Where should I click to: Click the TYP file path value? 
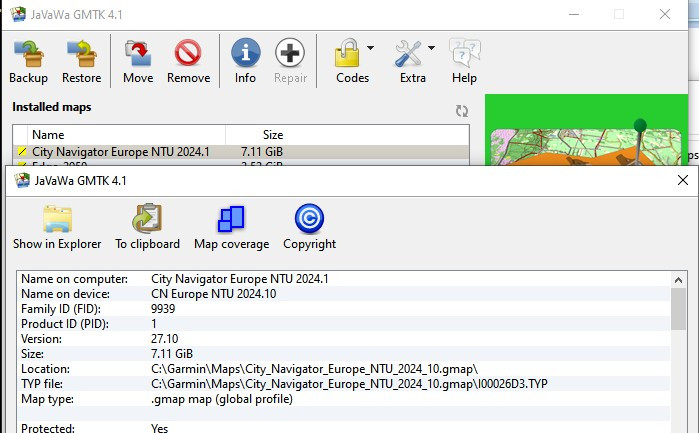(x=349, y=384)
